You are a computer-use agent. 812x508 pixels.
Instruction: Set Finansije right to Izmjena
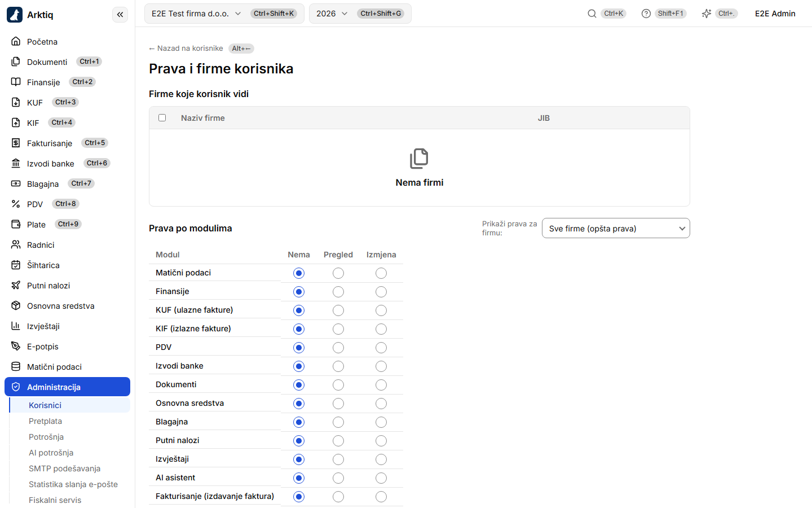[381, 292]
